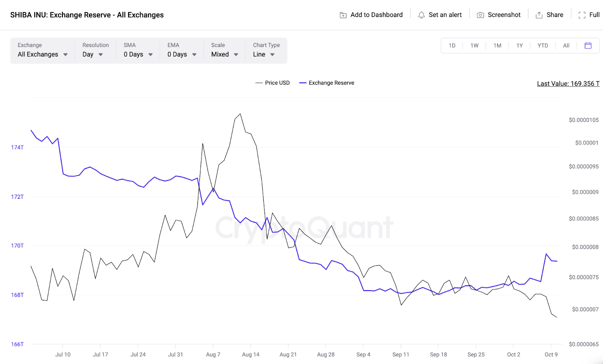The width and height of the screenshot is (603, 364).
Task: Switch to the YTD time range
Action: click(543, 46)
